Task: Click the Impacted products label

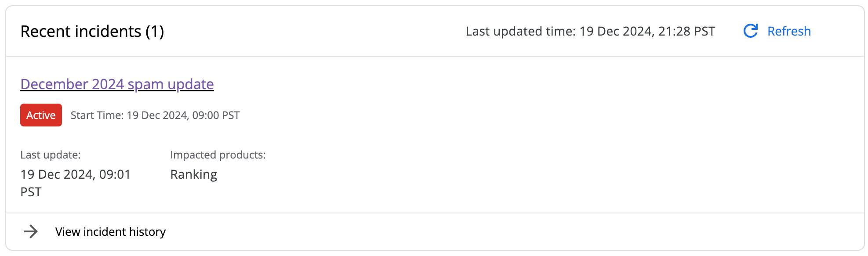Action: tap(218, 155)
